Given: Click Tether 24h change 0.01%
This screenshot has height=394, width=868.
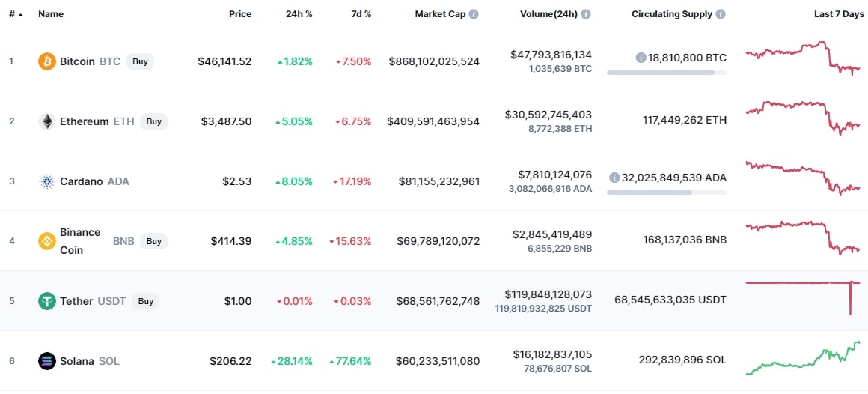Looking at the screenshot, I should (295, 301).
